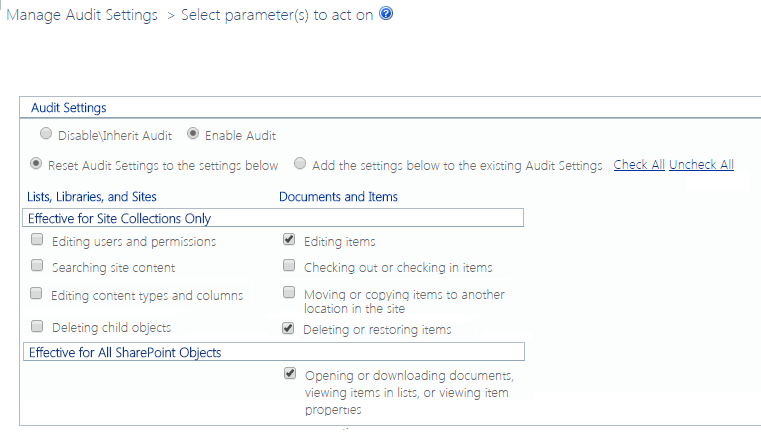Image resolution: width=761 pixels, height=432 pixels.
Task: Tick Checking out or checking in items
Action: [x=289, y=266]
